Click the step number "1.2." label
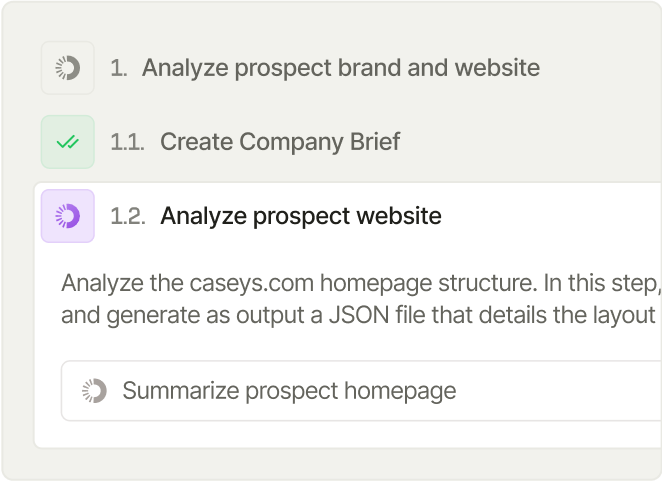 point(128,216)
